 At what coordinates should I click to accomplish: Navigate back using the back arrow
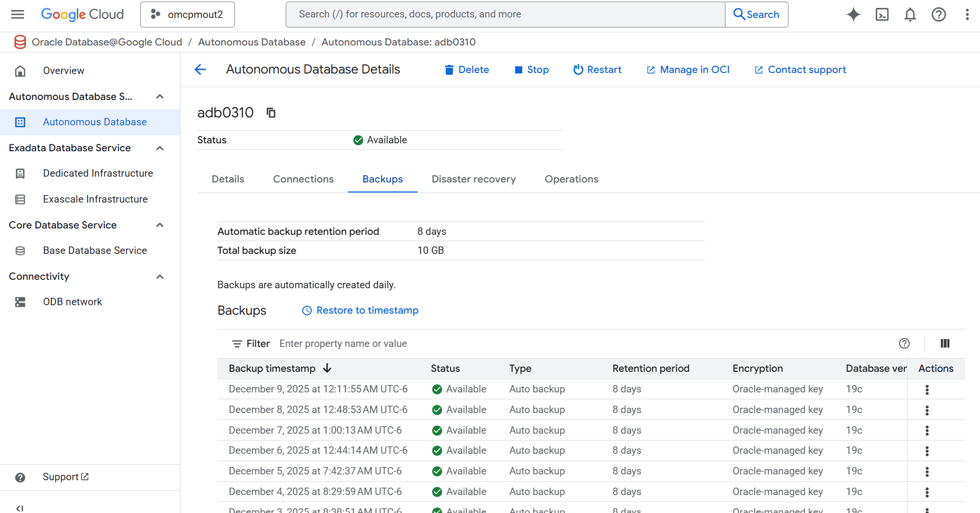click(x=200, y=69)
